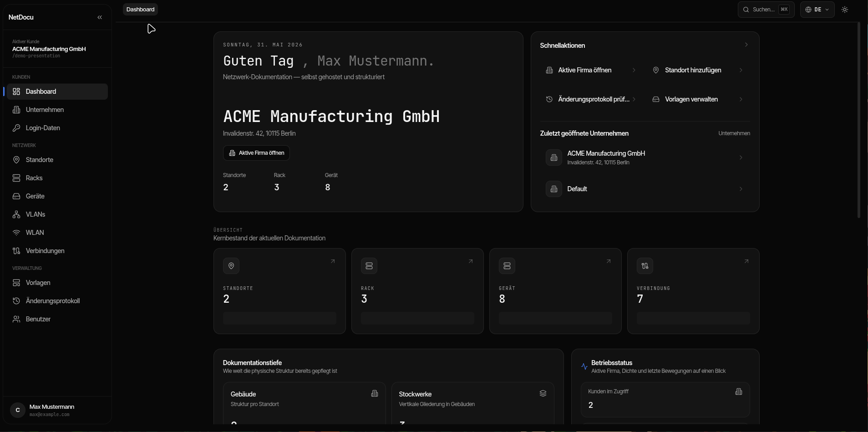868x432 pixels.
Task: Click the device icon on Gerät card
Action: pyautogui.click(x=507, y=266)
